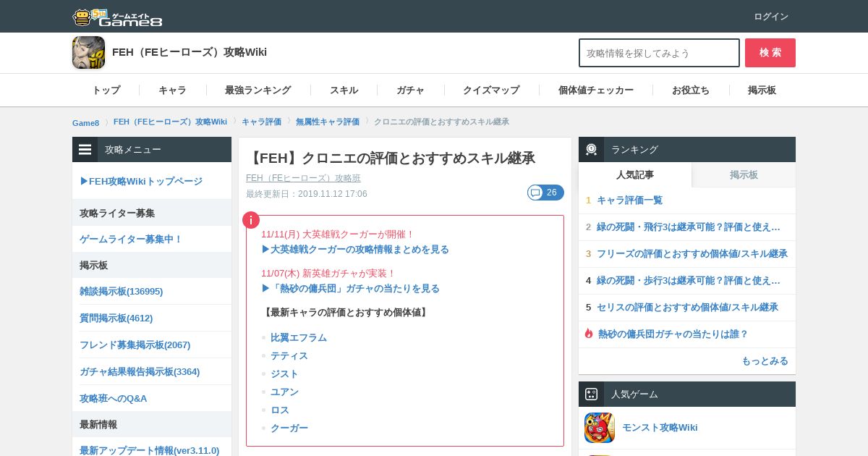This screenshot has width=868, height=456.
Task: Open rank 4 緑の死闘・歩行3 article
Action: pos(689,280)
